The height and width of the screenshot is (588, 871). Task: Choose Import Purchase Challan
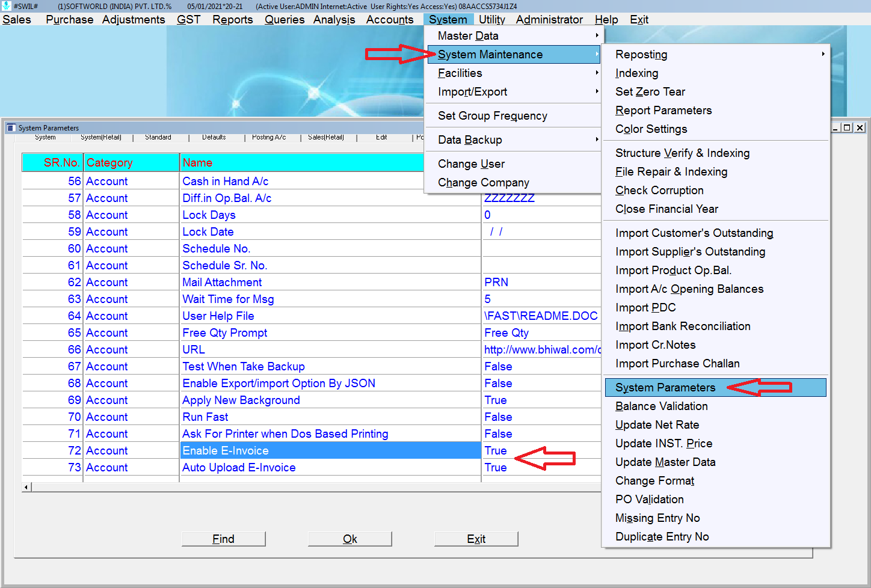pyautogui.click(x=716, y=363)
